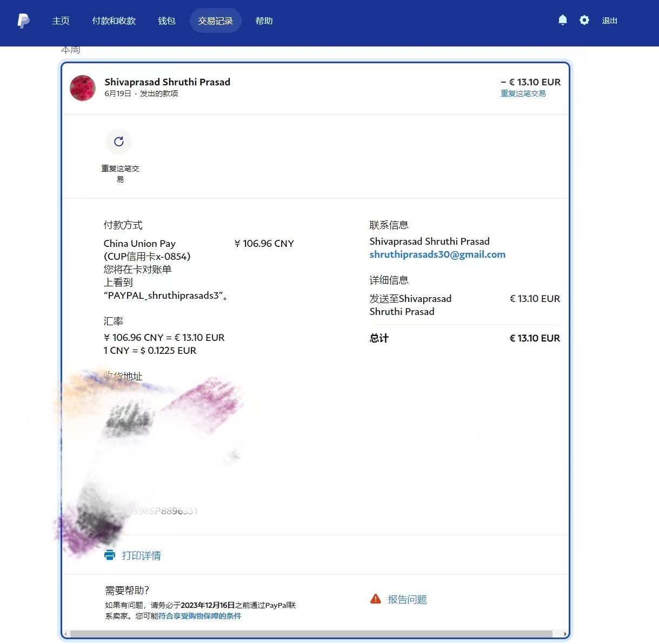Open the 付款和收款 menu item
Screen dimensions: 659x644
coord(114,21)
